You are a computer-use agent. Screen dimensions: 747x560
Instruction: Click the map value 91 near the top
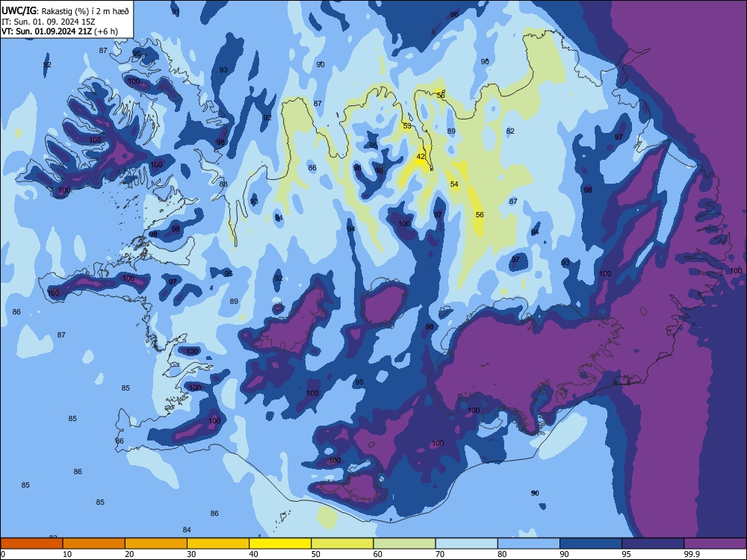176,12
